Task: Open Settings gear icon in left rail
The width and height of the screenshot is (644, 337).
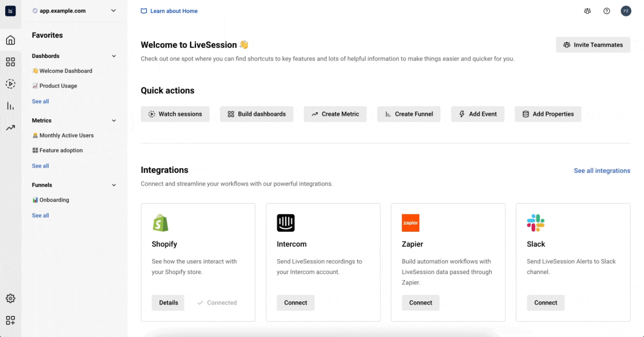Action: pos(10,299)
